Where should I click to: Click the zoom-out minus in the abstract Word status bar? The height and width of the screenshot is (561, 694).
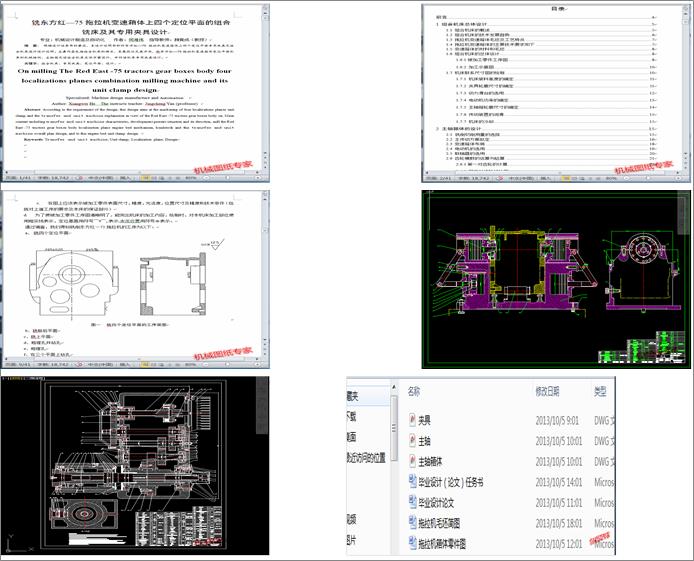tap(206, 178)
